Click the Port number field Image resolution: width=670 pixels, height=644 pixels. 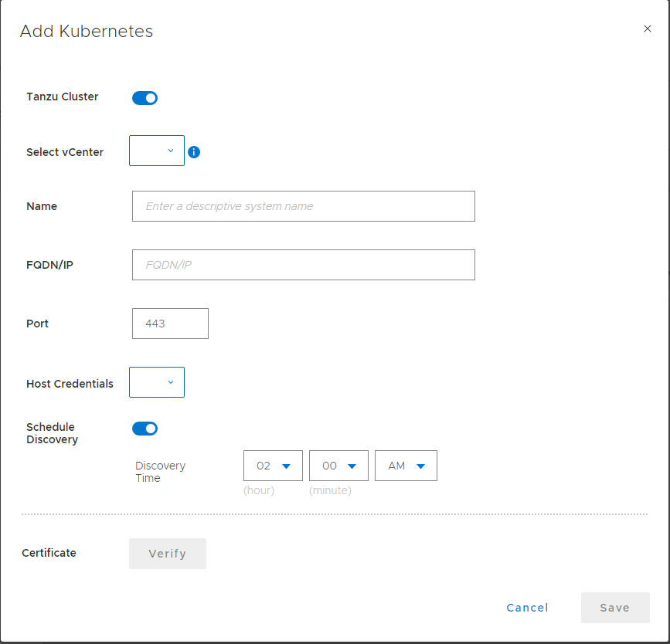click(x=170, y=324)
